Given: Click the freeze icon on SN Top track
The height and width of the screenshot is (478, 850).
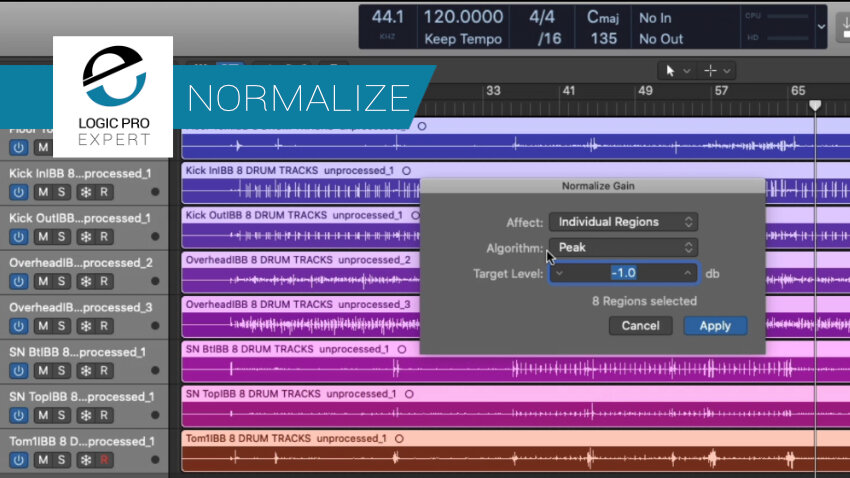Looking at the screenshot, I should (x=86, y=415).
